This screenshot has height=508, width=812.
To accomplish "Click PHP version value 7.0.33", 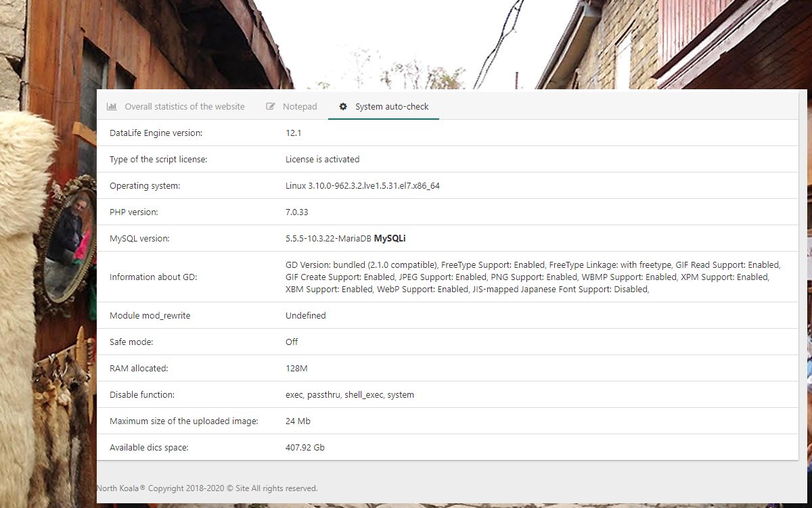I will [x=296, y=212].
